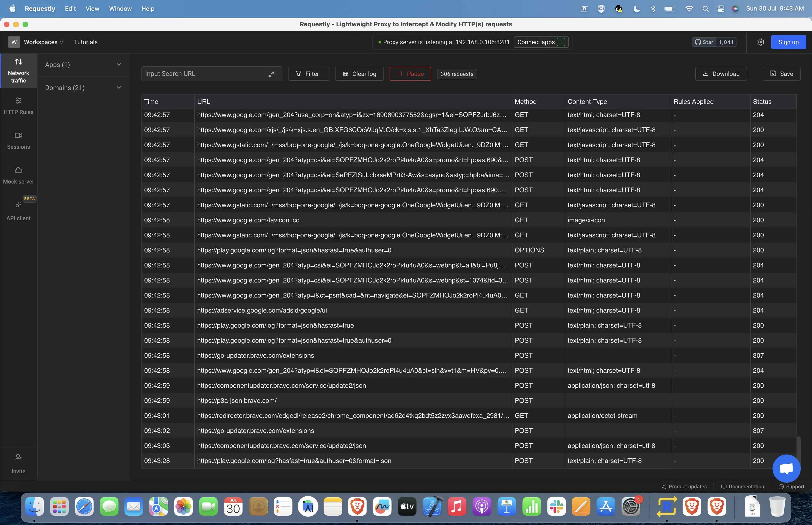Click the Connect apps button

click(541, 42)
